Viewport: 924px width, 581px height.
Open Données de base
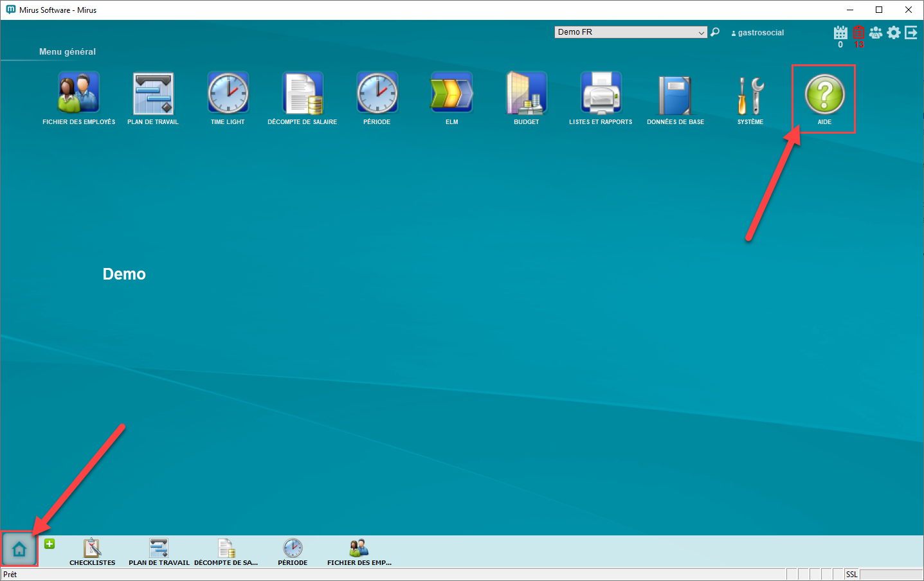point(675,98)
